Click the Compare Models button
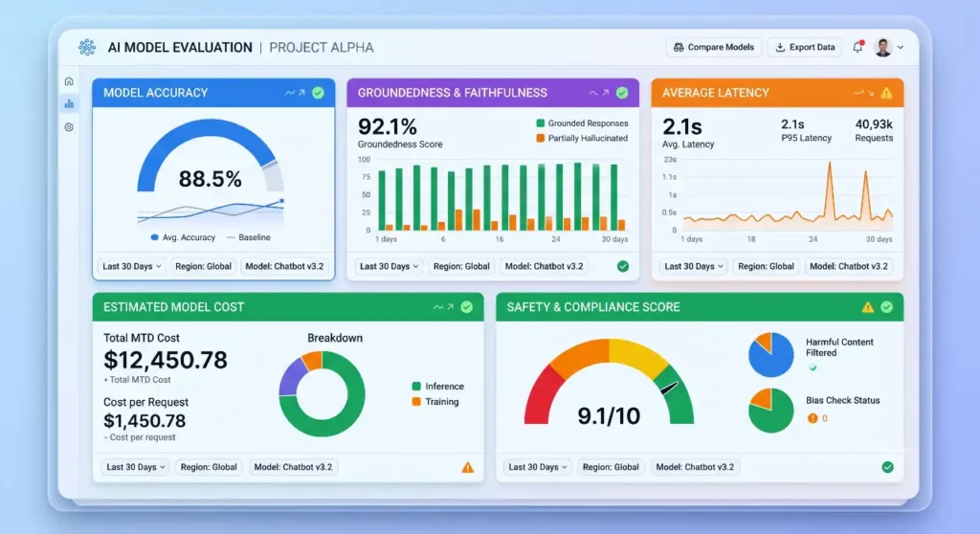The image size is (980, 534). pos(714,47)
